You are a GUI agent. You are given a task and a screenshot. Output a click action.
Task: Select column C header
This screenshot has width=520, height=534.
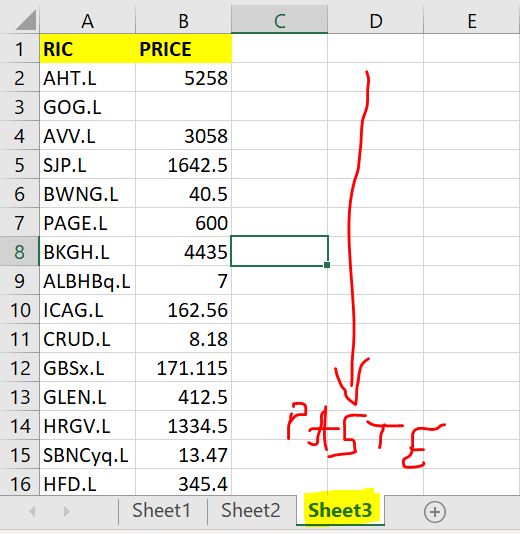pos(280,21)
